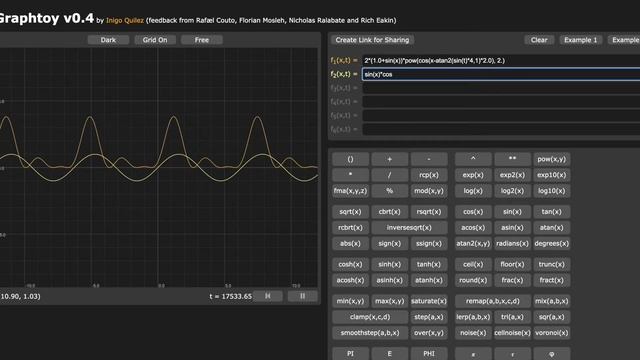Image resolution: width=640 pixels, height=360 pixels.
Task: Insert floor(x) function
Action: pyautogui.click(x=512, y=264)
